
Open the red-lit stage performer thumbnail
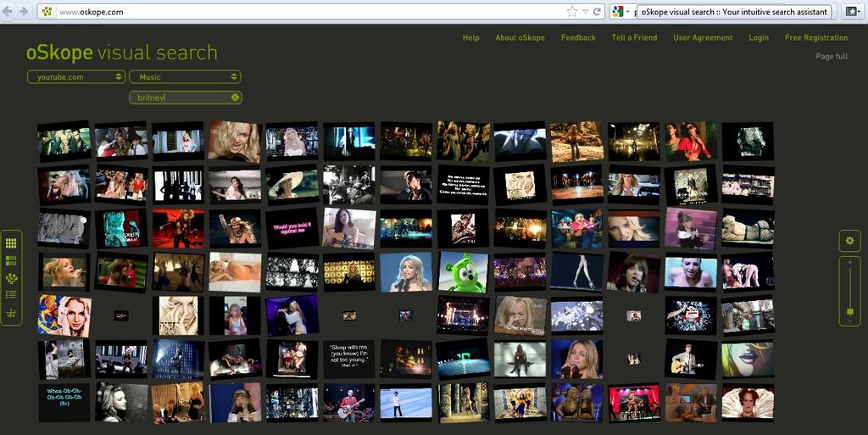pyautogui.click(x=178, y=228)
